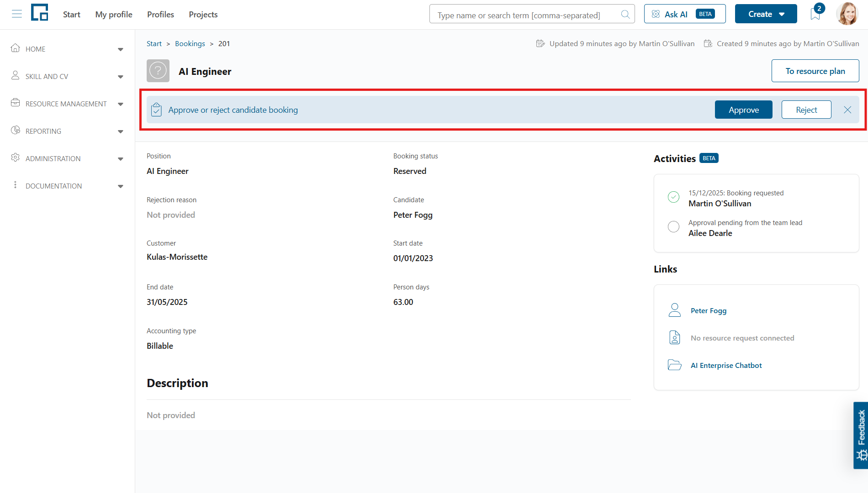Image resolution: width=868 pixels, height=493 pixels.
Task: Click the Administration gear icon
Action: pyautogui.click(x=16, y=157)
